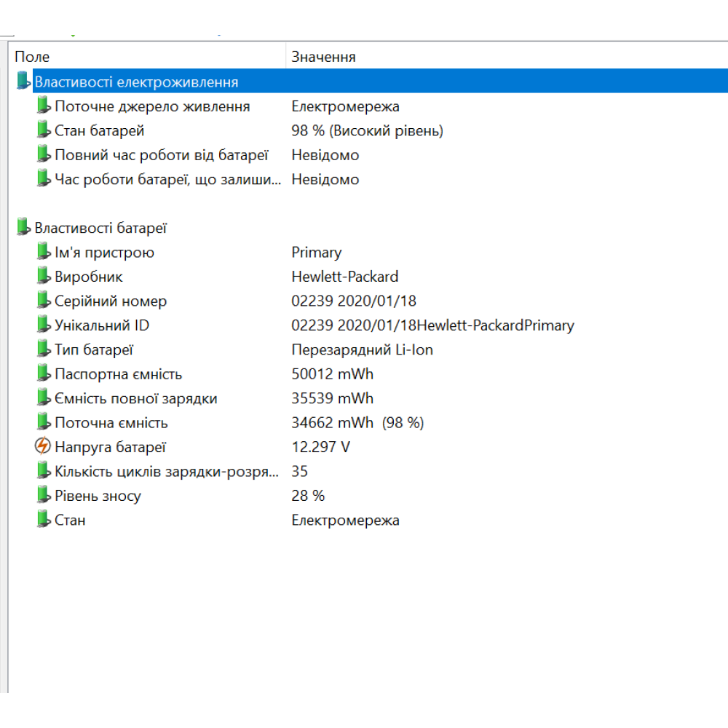
Task: Click the battery icon beside Виробник
Action: point(44,276)
